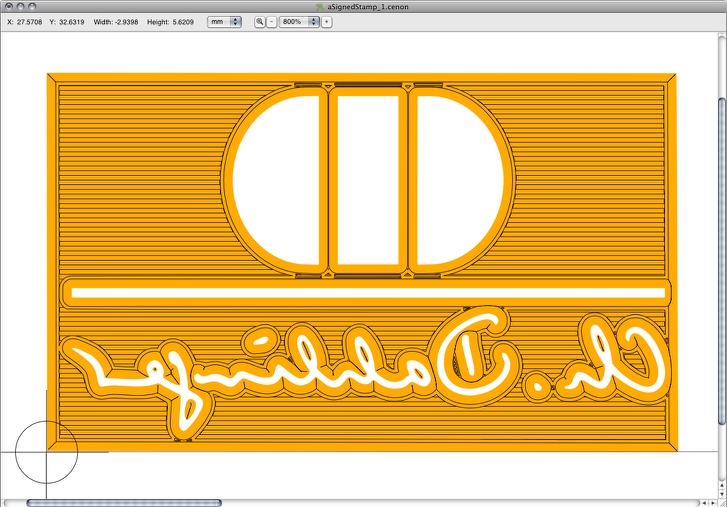Open the mm units dropdown

tap(224, 21)
